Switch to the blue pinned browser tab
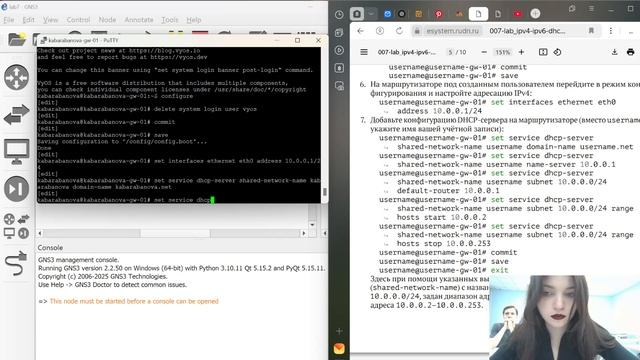640x360 pixels. point(387,14)
